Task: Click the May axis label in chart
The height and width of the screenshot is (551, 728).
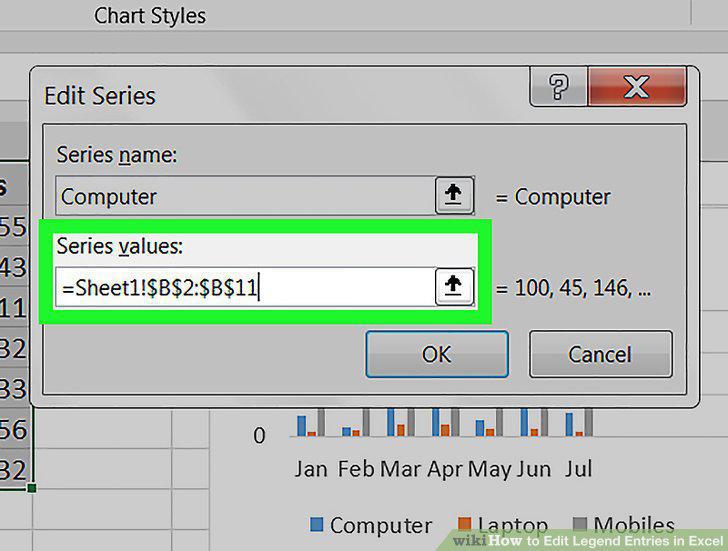Action: (490, 469)
